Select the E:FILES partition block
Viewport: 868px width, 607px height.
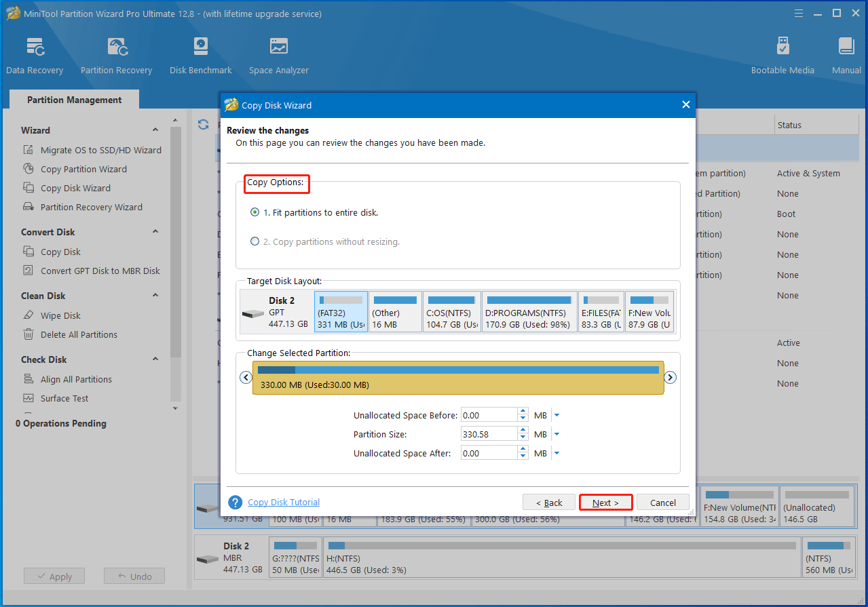601,311
